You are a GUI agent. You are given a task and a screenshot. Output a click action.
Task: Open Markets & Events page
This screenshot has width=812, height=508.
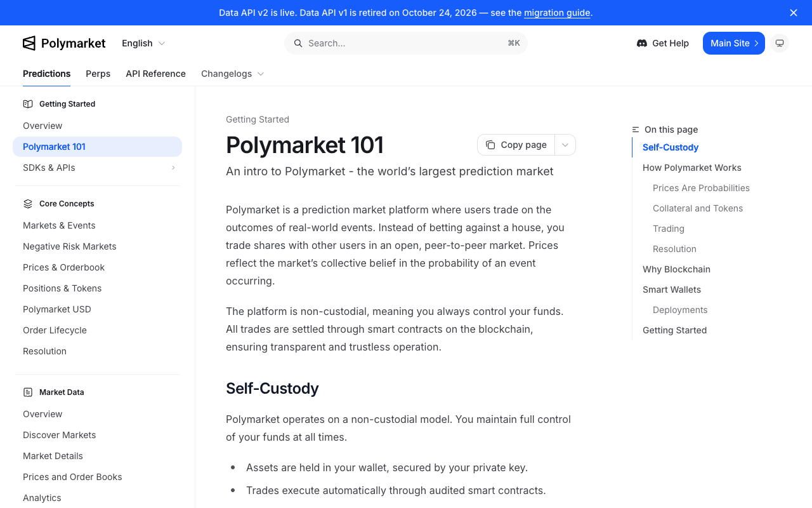[x=97, y=225]
